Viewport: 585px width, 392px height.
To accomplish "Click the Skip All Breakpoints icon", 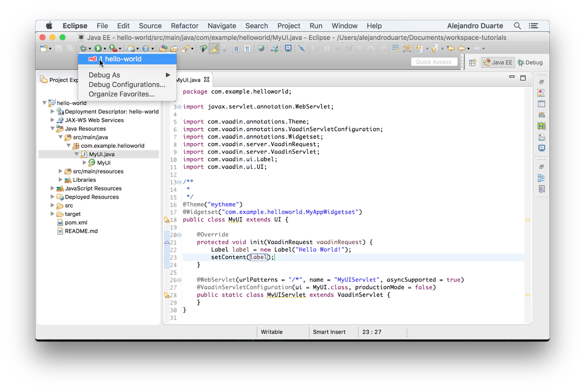I will coord(302,48).
